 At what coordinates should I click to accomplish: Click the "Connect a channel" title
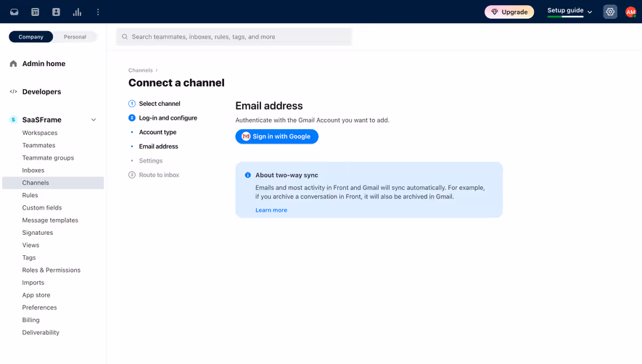pos(176,83)
